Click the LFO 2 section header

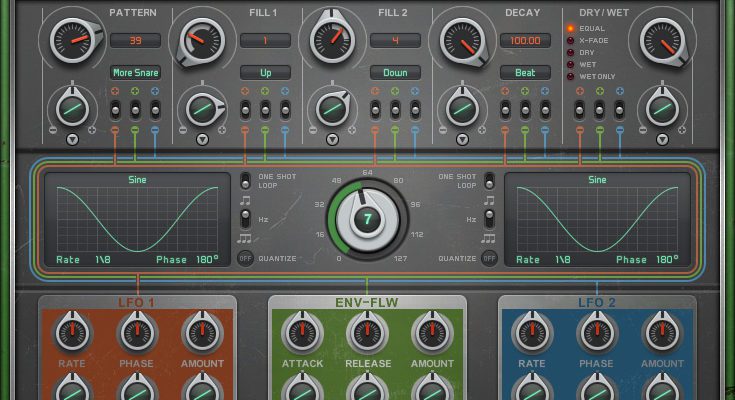tap(597, 301)
